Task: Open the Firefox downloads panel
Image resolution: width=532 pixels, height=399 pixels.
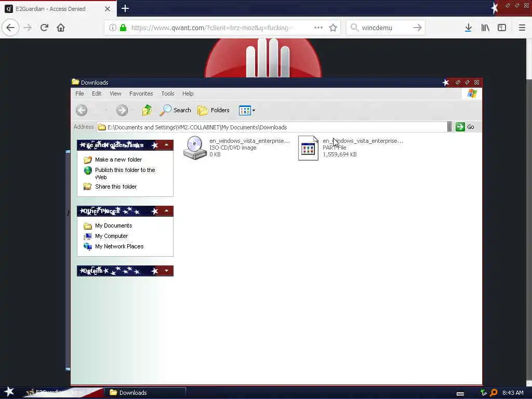Action: click(x=468, y=28)
